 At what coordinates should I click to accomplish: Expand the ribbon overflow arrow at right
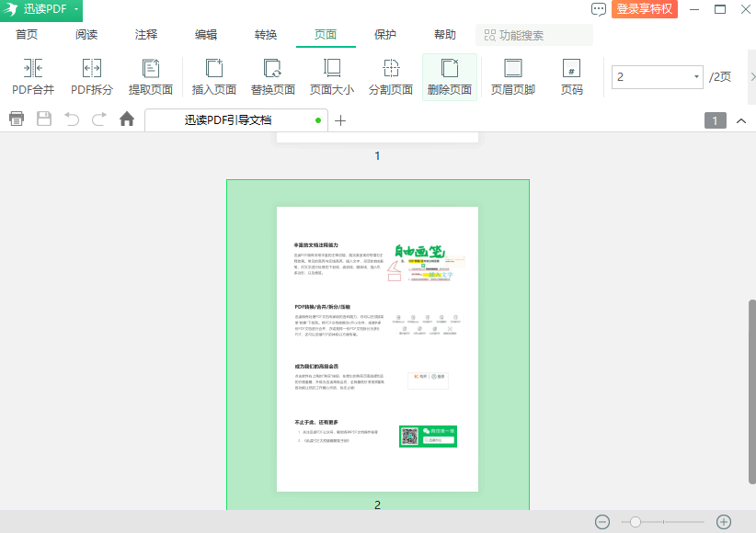(x=752, y=77)
